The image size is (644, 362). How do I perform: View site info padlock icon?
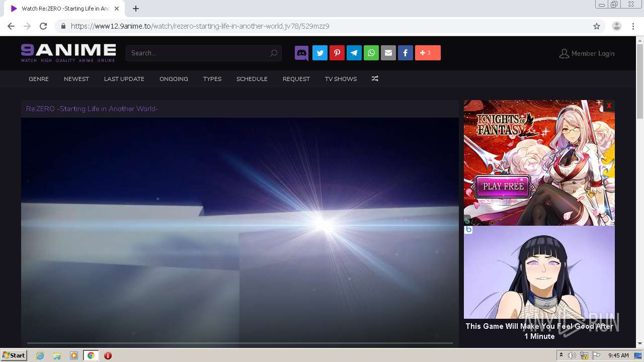click(x=63, y=26)
